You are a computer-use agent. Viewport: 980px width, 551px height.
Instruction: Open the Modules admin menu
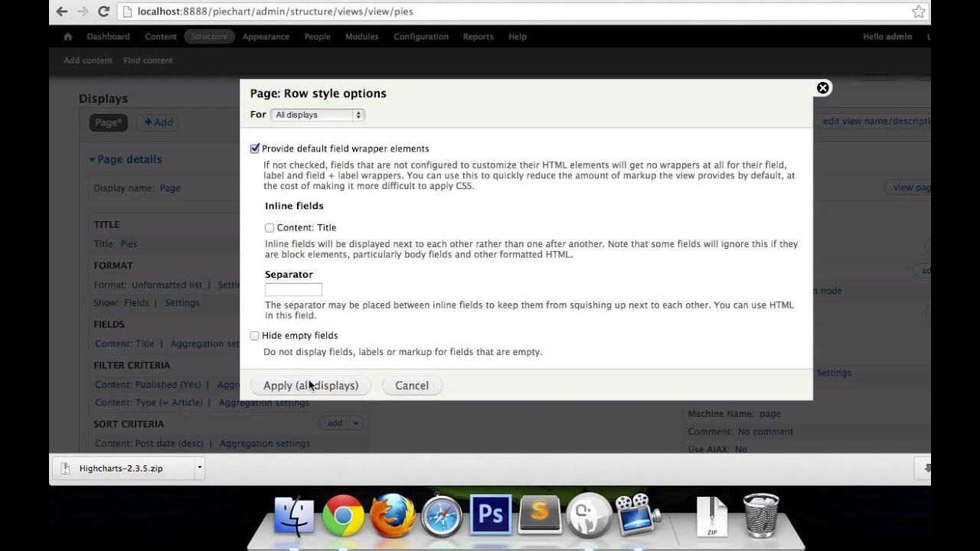point(361,37)
